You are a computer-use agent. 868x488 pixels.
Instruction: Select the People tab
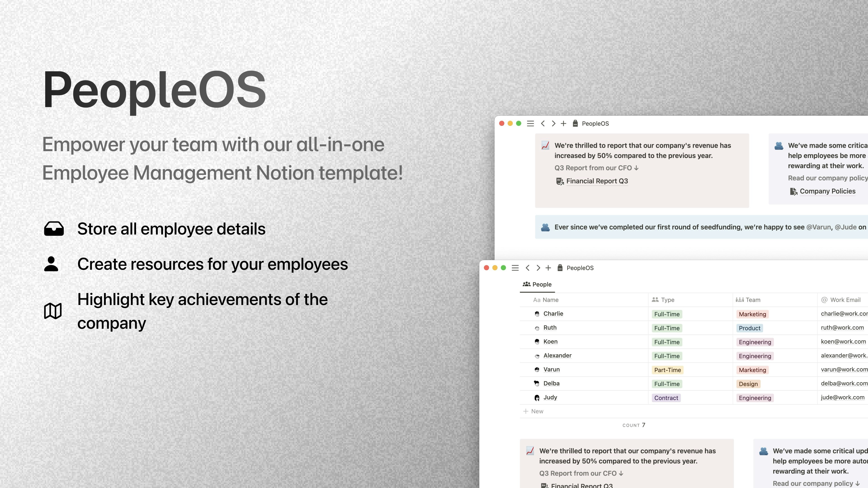coord(537,285)
